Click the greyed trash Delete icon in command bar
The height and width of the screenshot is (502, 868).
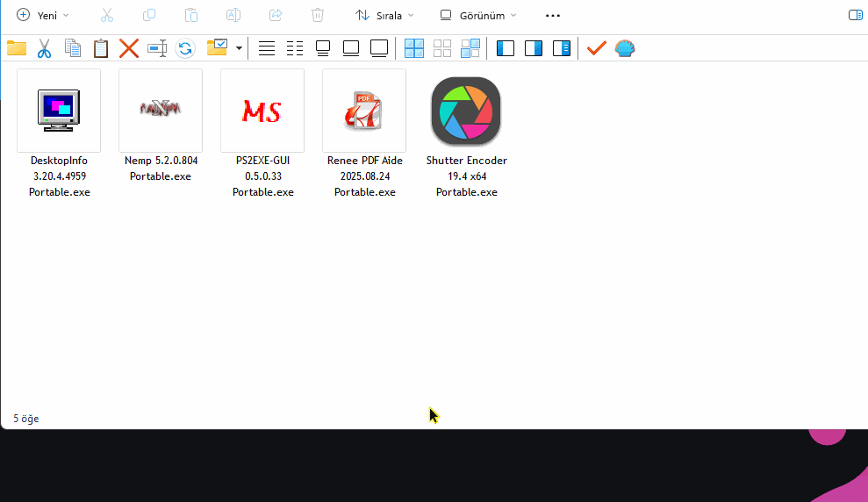318,16
